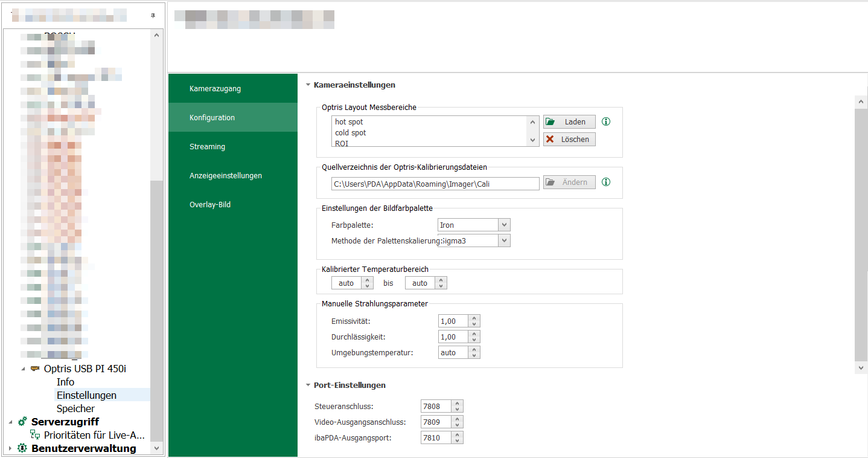Select the Speicher tree item
The image size is (868, 458).
(75, 408)
